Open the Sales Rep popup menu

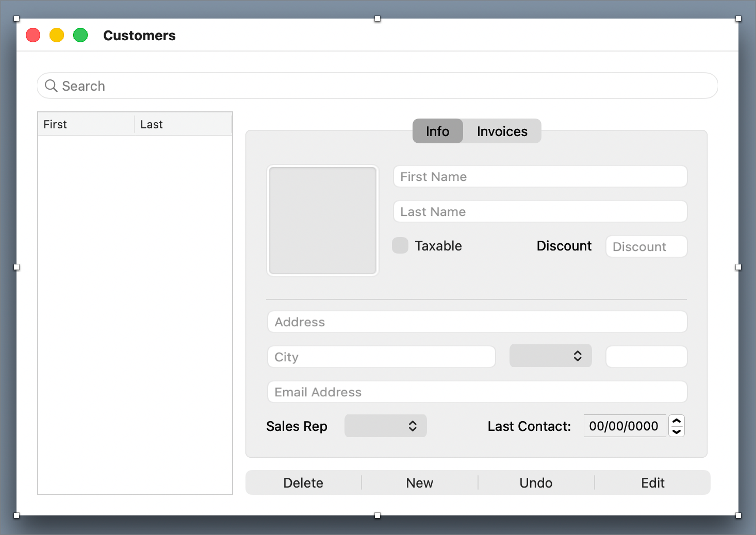[x=386, y=426]
